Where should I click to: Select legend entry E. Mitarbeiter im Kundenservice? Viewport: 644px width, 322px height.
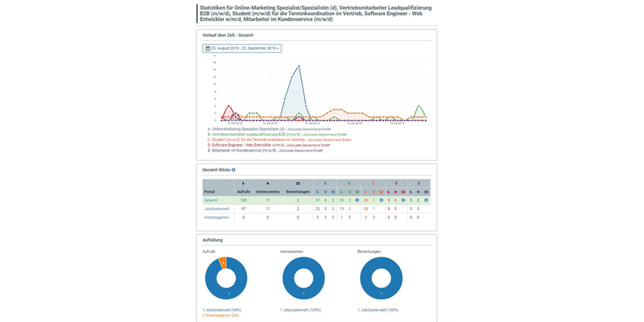pyautogui.click(x=265, y=151)
